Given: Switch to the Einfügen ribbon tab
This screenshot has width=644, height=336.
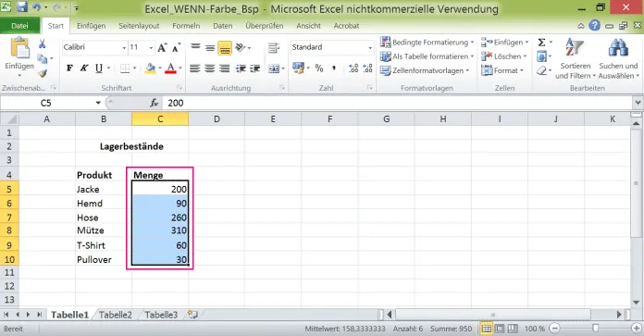Looking at the screenshot, I should (x=92, y=26).
